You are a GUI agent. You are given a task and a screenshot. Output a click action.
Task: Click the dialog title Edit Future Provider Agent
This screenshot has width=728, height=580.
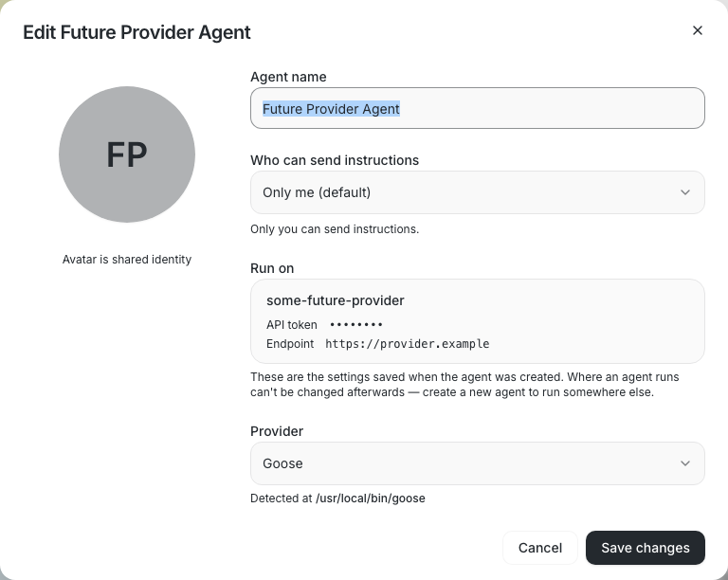[136, 32]
